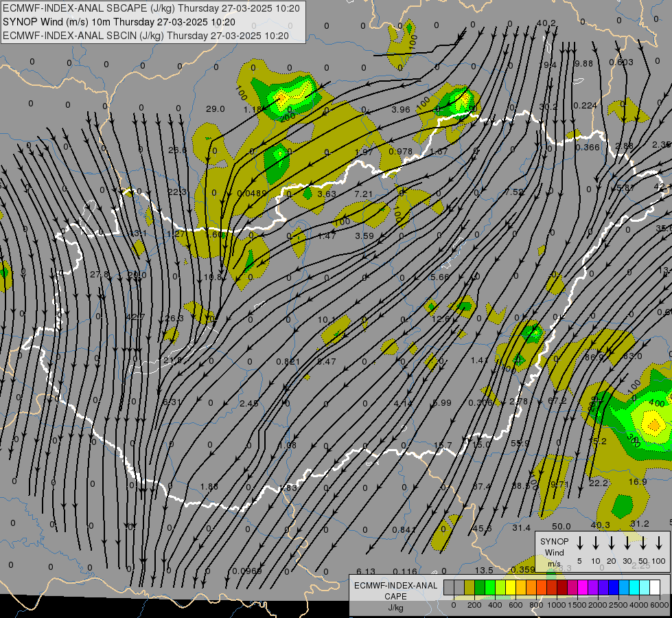Click the 55.9 value on the map
This screenshot has height=618, width=672.
point(520,443)
